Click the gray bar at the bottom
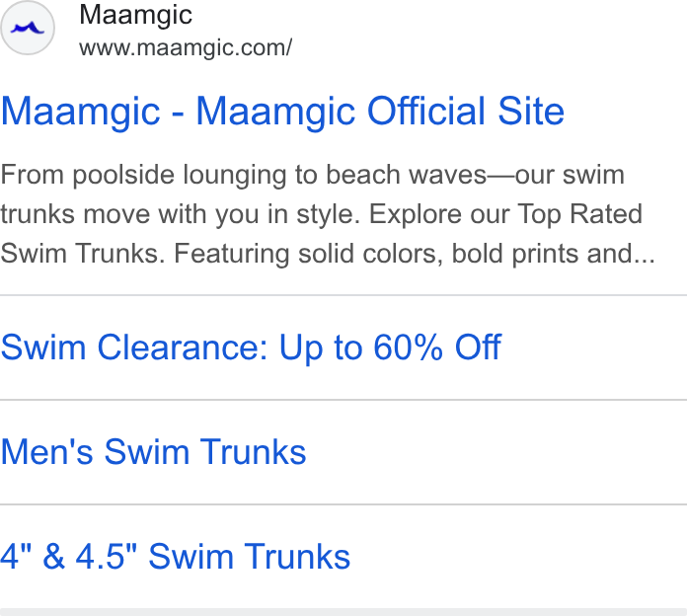This screenshot has height=616, width=687. coord(343,612)
